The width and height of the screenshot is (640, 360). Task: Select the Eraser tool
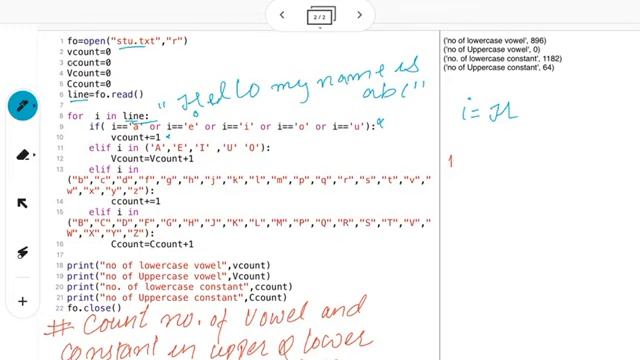click(x=23, y=155)
